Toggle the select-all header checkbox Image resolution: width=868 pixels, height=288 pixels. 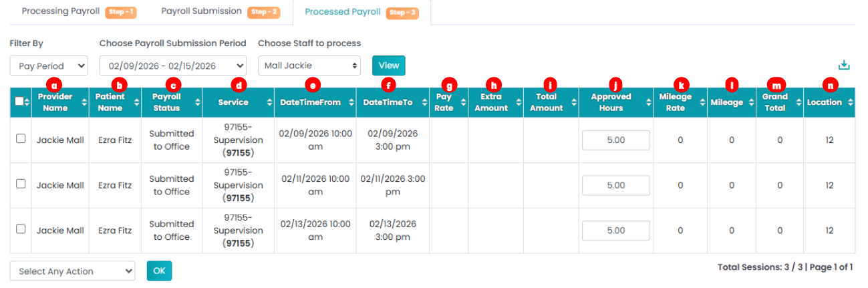19,102
